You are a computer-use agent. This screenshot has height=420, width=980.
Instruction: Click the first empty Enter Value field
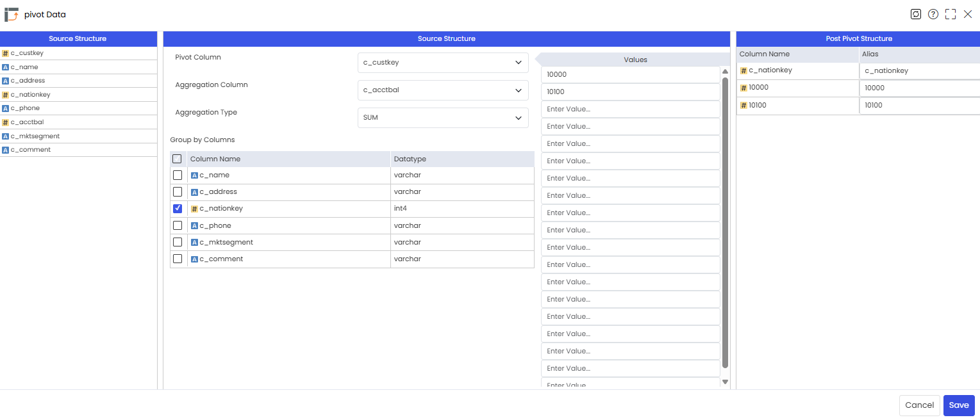pos(631,109)
